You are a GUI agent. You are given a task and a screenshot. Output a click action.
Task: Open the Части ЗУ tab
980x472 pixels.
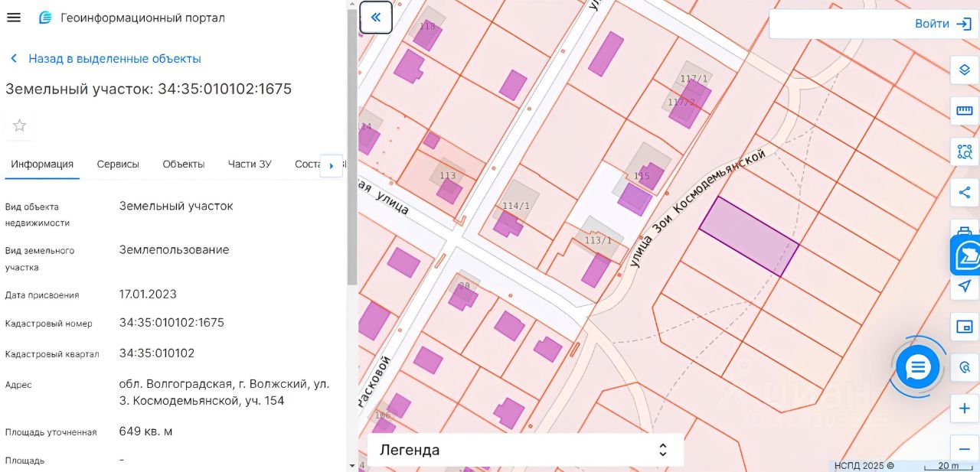[250, 164]
